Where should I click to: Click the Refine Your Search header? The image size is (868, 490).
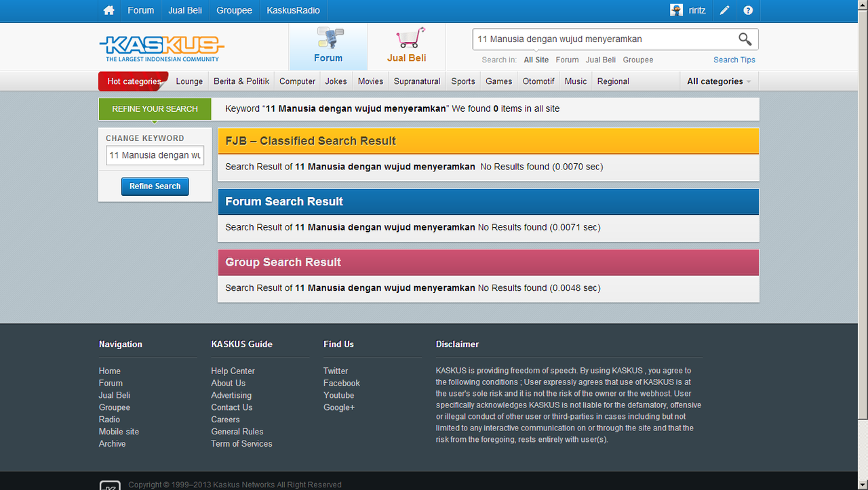[155, 109]
